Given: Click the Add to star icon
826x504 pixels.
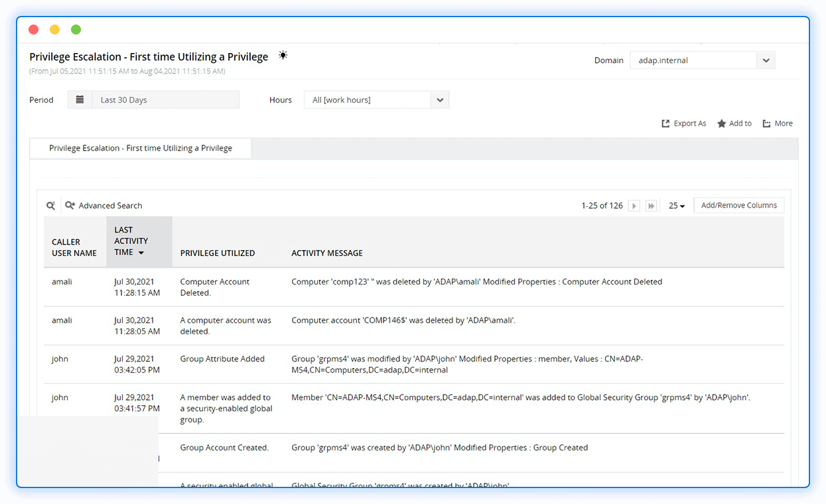Looking at the screenshot, I should click(x=722, y=123).
